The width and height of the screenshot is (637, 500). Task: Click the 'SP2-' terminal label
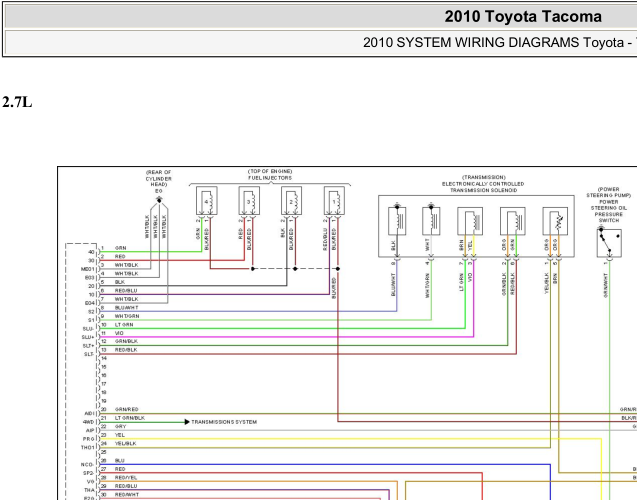tap(88, 473)
